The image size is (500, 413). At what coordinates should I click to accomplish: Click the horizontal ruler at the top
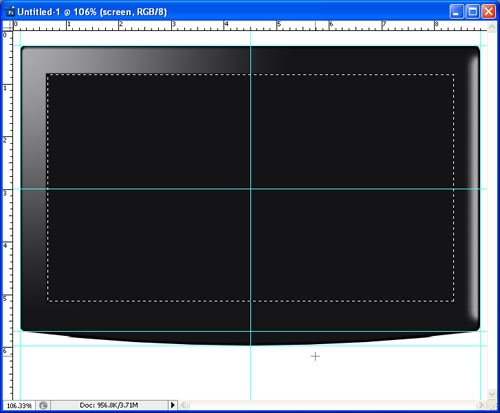point(250,26)
